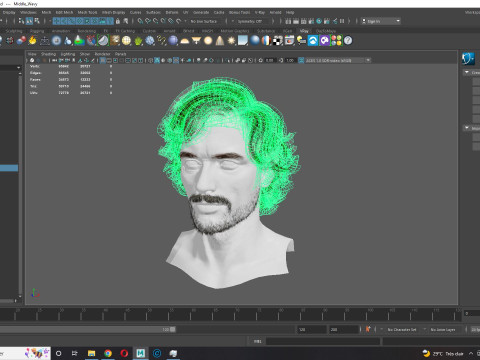Open the Sign In dropdown
Image resolution: width=480 pixels, height=360 pixels.
381,21
